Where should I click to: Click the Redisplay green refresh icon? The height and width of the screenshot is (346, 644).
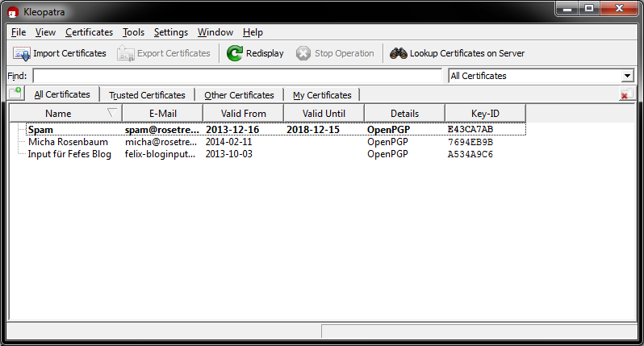234,53
